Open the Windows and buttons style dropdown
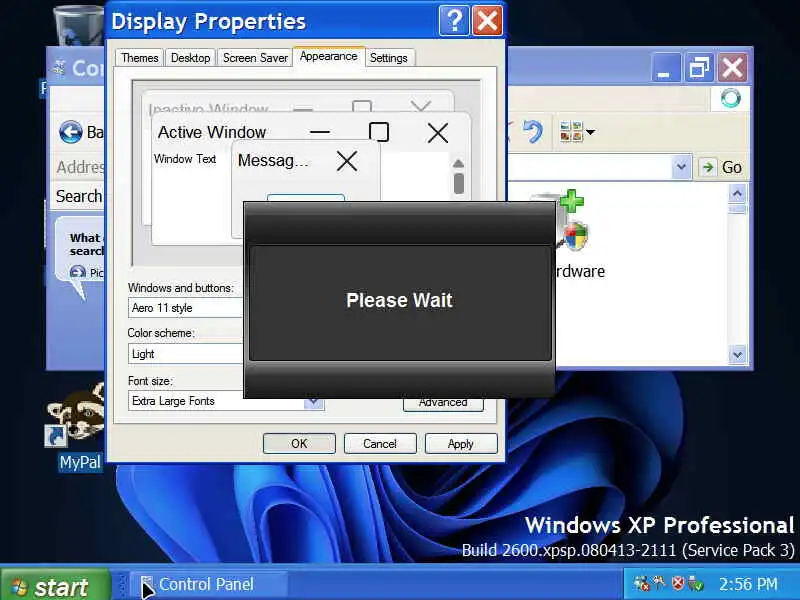800x600 pixels. coord(186,308)
